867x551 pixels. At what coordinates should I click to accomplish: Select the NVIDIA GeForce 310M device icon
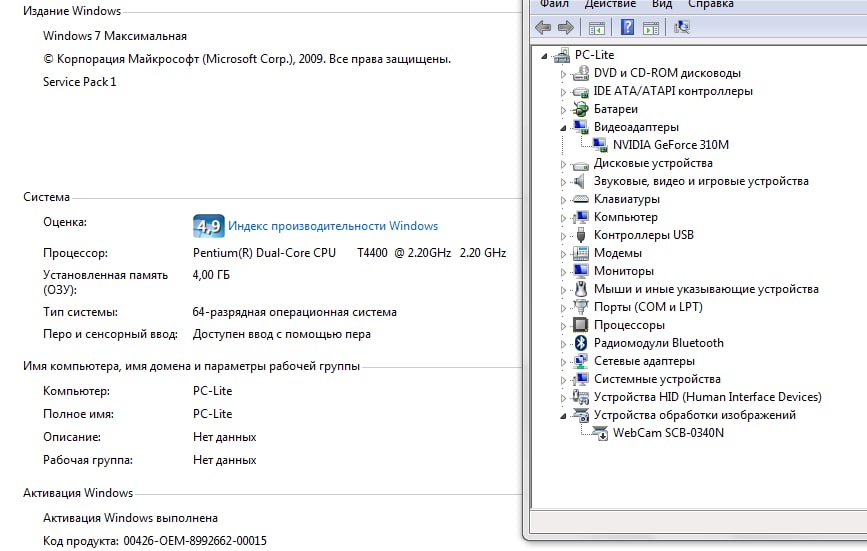(x=600, y=145)
